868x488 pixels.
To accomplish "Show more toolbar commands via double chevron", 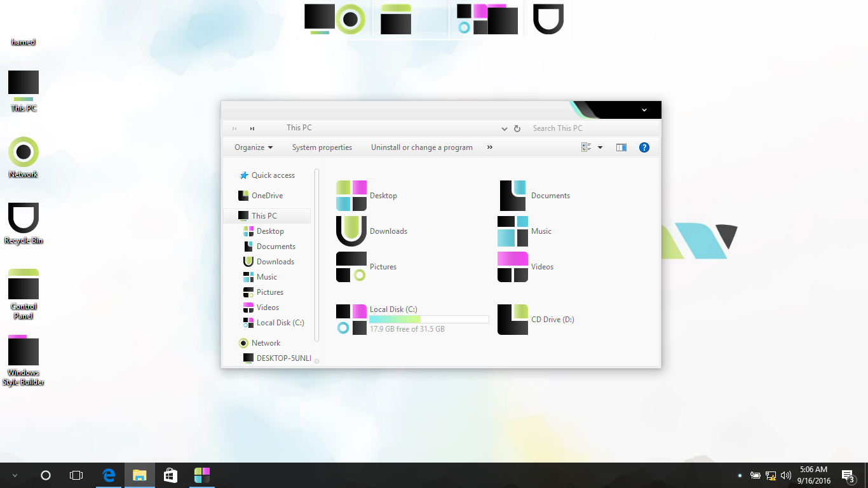I will (490, 147).
